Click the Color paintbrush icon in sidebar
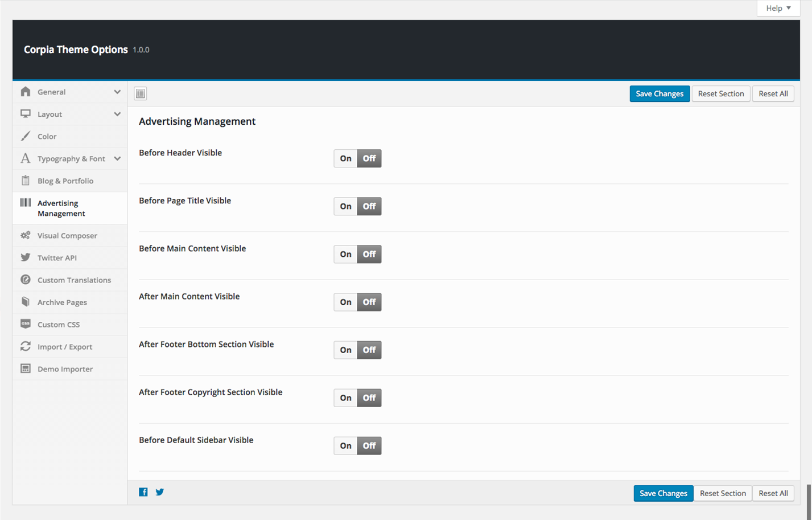This screenshot has height=520, width=812. [26, 136]
